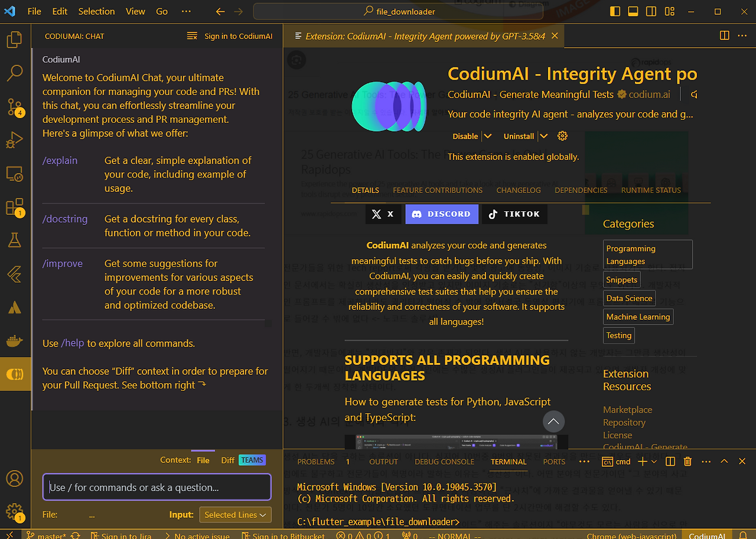Viewport: 756px width, 539px height.
Task: Synchronize changes icon in status bar
Action: click(x=75, y=535)
